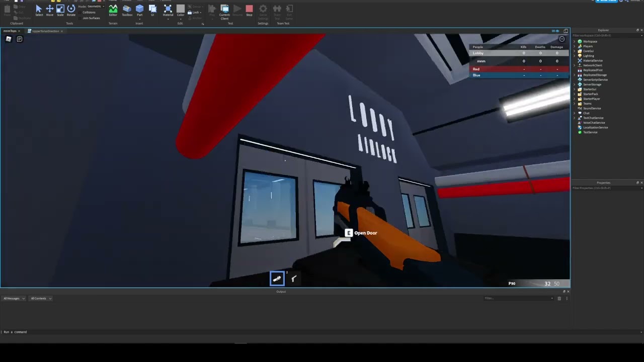Image resolution: width=644 pixels, height=362 pixels.
Task: Switch to the mnmTops document tab
Action: tap(11, 31)
